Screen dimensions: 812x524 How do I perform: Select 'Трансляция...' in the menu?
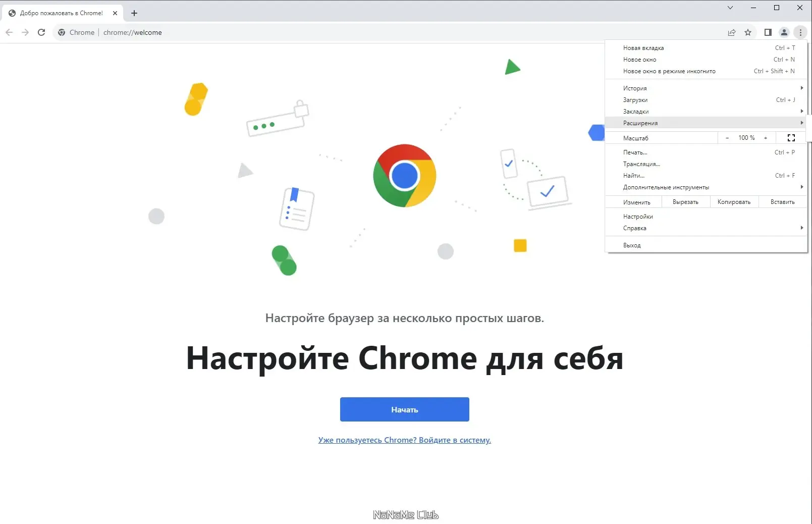tap(706, 164)
